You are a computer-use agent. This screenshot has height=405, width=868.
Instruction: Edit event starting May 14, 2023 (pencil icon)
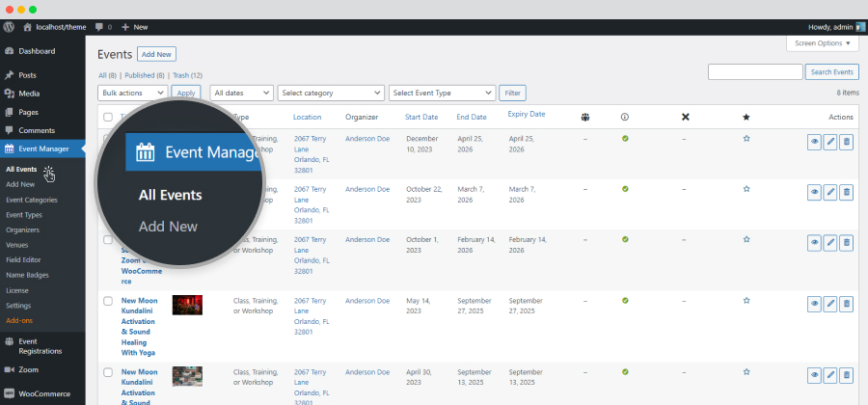point(830,304)
